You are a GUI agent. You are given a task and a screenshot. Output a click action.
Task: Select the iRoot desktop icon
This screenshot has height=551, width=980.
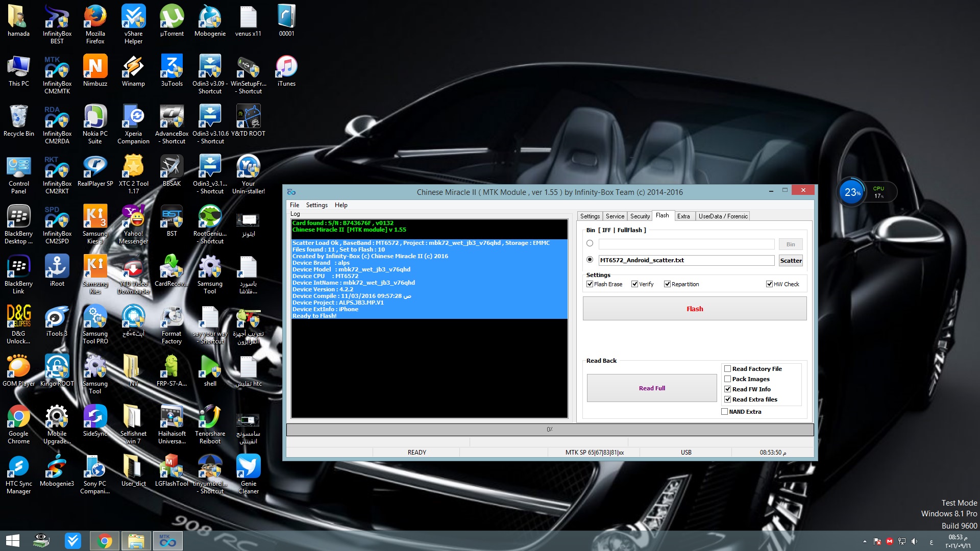[57, 270]
